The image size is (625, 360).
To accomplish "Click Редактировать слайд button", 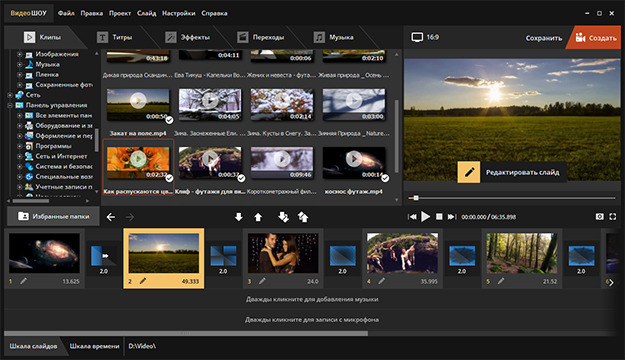I will coord(512,172).
